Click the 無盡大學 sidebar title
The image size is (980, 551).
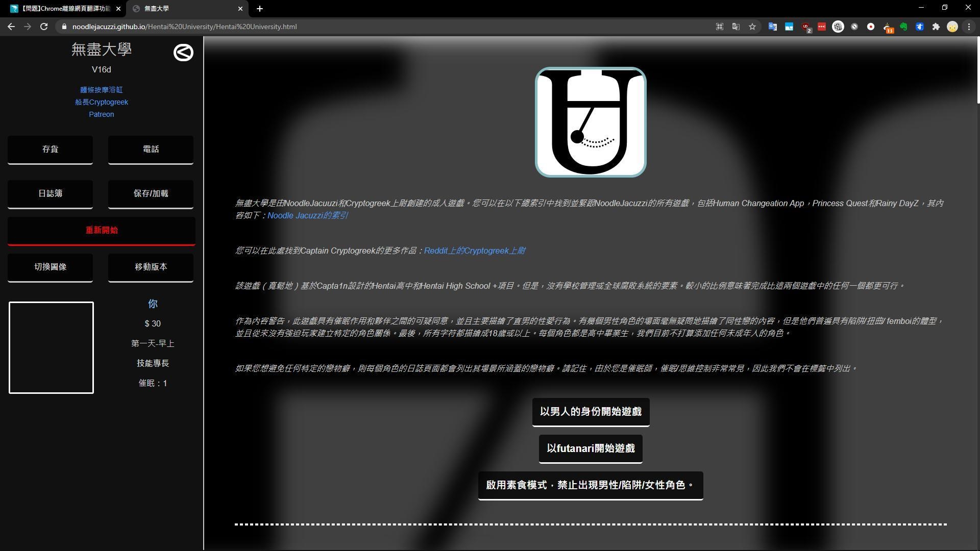pyautogui.click(x=102, y=49)
